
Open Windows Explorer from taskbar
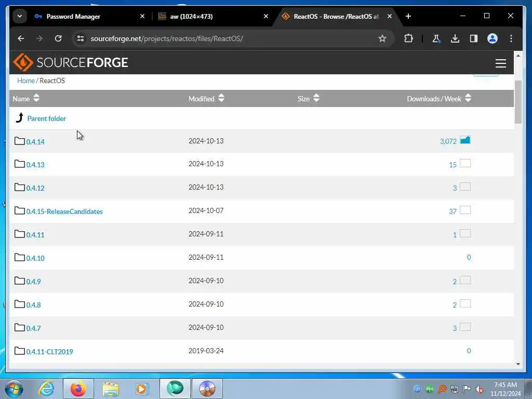coord(111,389)
